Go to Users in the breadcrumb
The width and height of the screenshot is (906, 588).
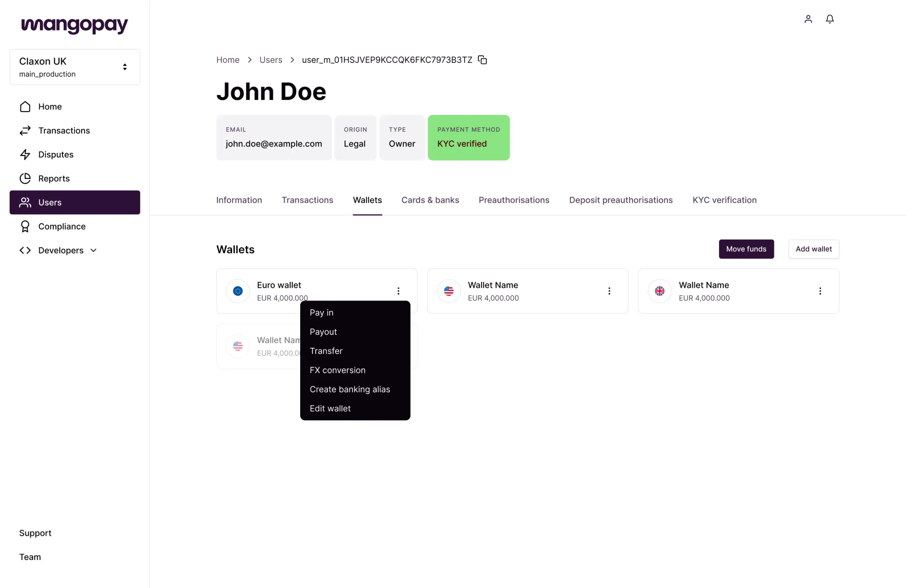point(270,60)
